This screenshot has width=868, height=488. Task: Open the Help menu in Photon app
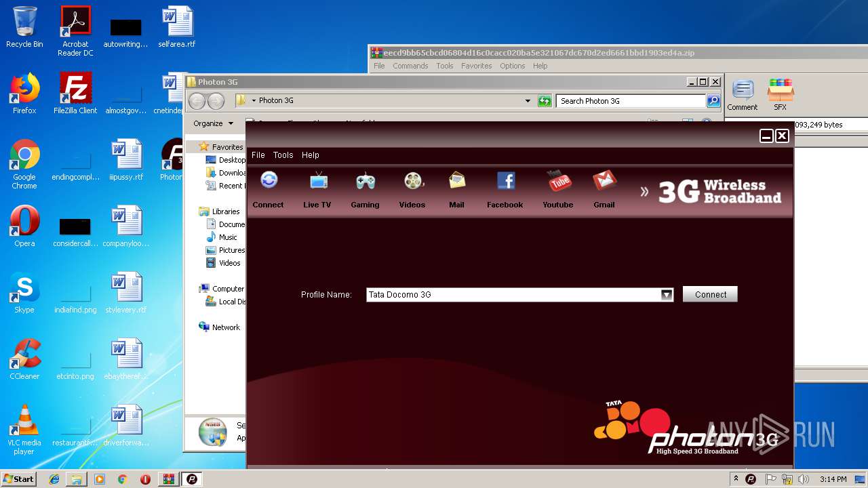pyautogui.click(x=311, y=155)
